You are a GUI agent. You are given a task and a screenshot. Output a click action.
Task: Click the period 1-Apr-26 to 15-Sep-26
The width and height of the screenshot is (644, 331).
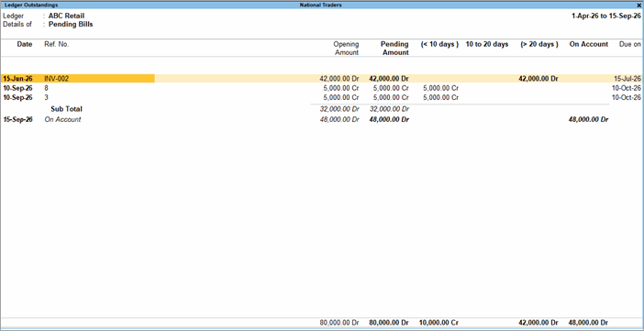606,16
